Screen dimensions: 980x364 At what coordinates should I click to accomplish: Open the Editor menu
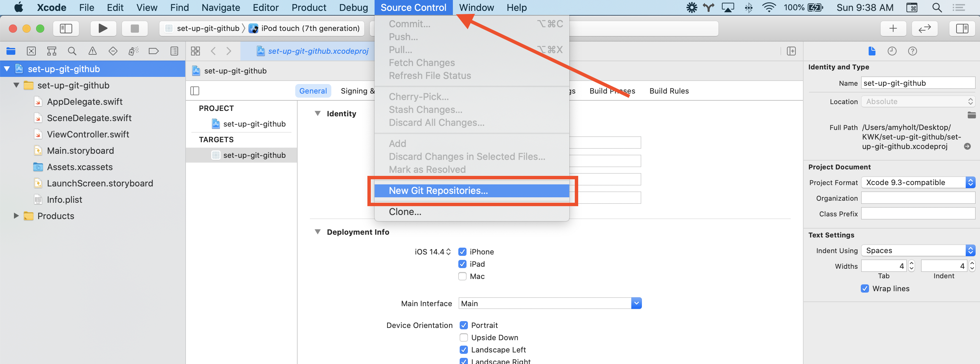(266, 7)
